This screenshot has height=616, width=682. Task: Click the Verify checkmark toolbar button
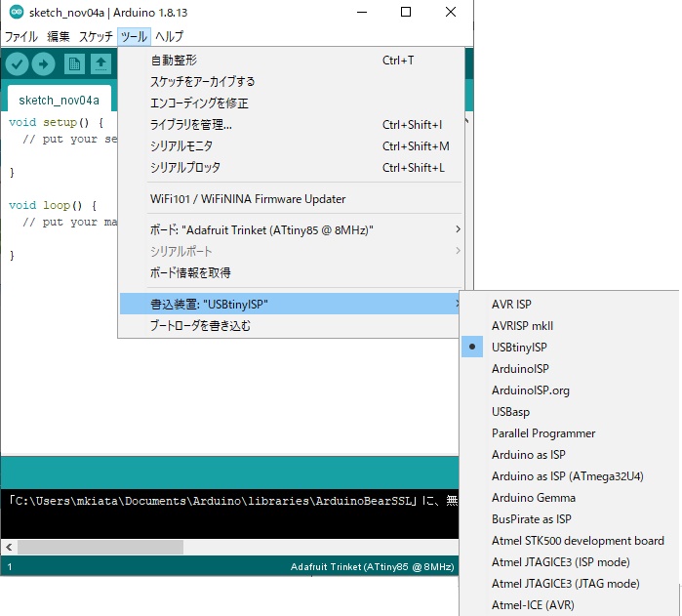click(x=17, y=64)
